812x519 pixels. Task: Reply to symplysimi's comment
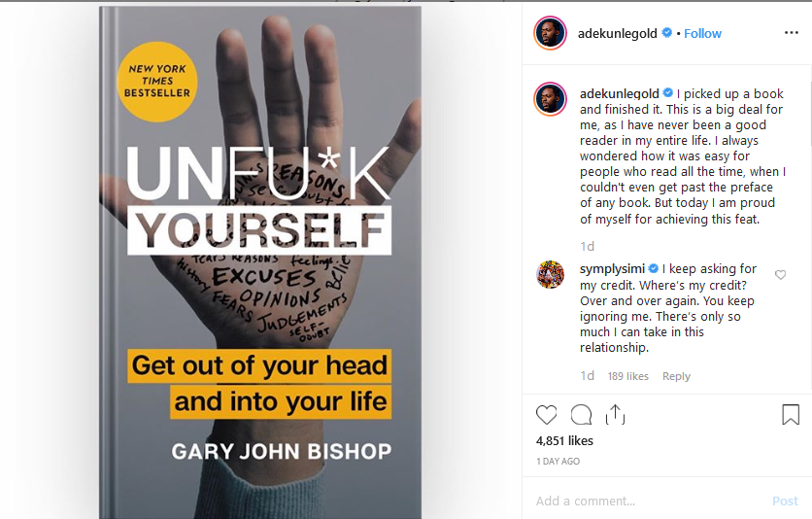(x=676, y=376)
